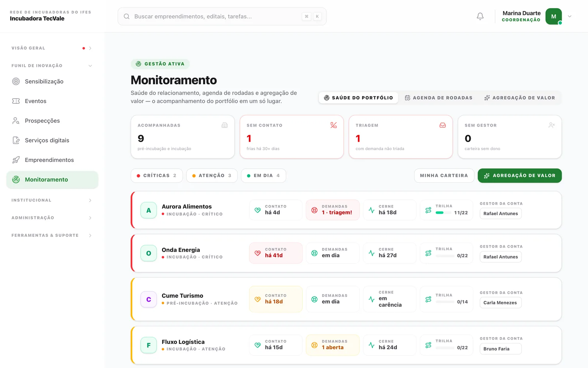Screen dimensions: 588x368
Task: Expand the Visão Geral section
Action: pos(51,48)
